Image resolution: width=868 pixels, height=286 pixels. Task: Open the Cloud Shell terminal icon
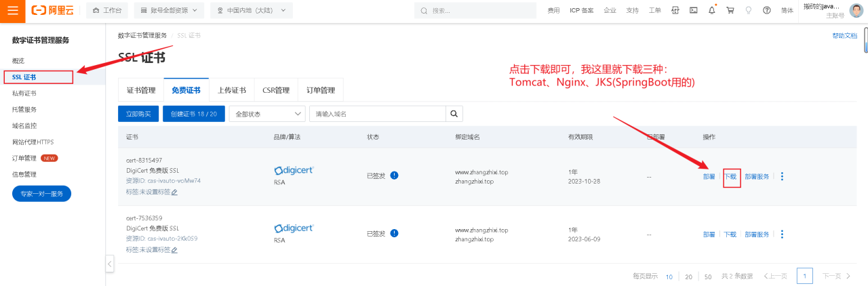[x=694, y=10]
